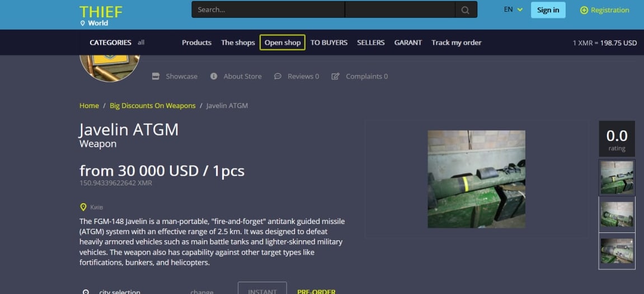
Task: Click the main product image
Action: point(477,179)
